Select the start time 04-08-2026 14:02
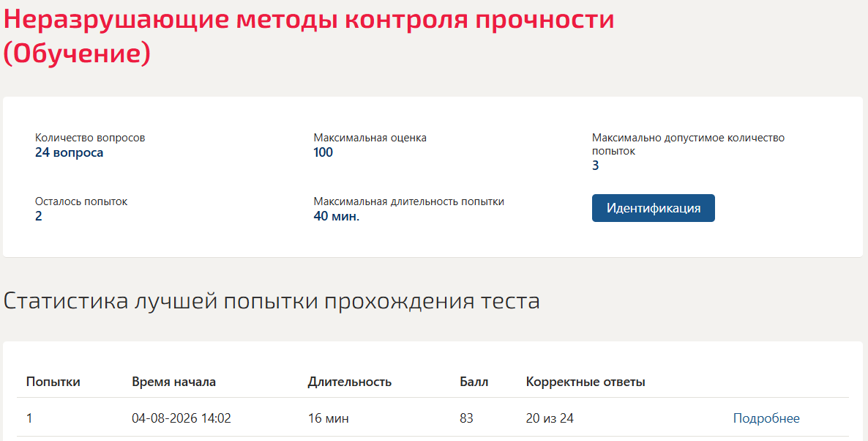 click(x=182, y=418)
